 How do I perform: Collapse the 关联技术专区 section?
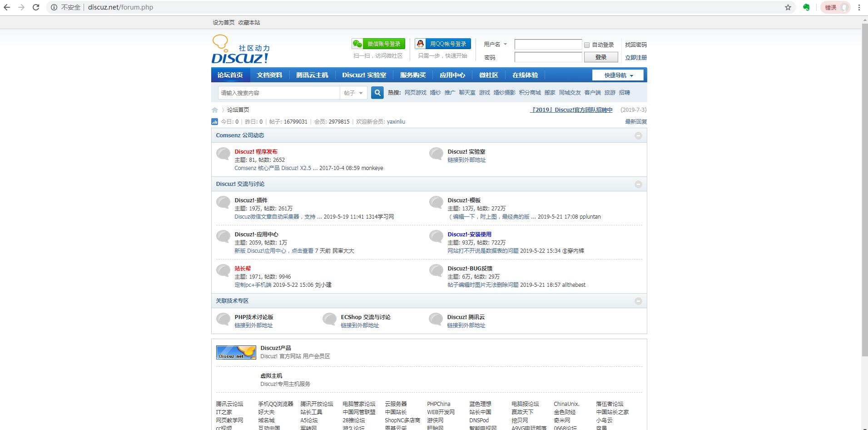point(638,301)
